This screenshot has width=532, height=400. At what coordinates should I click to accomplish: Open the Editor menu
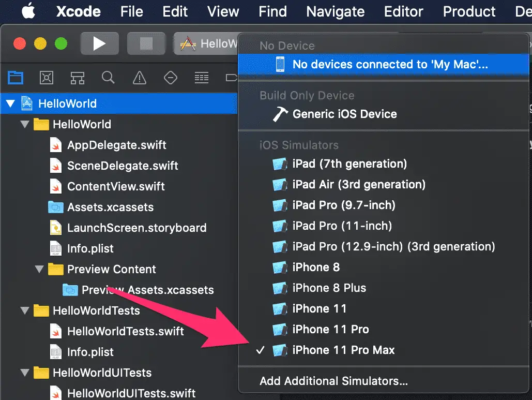403,11
